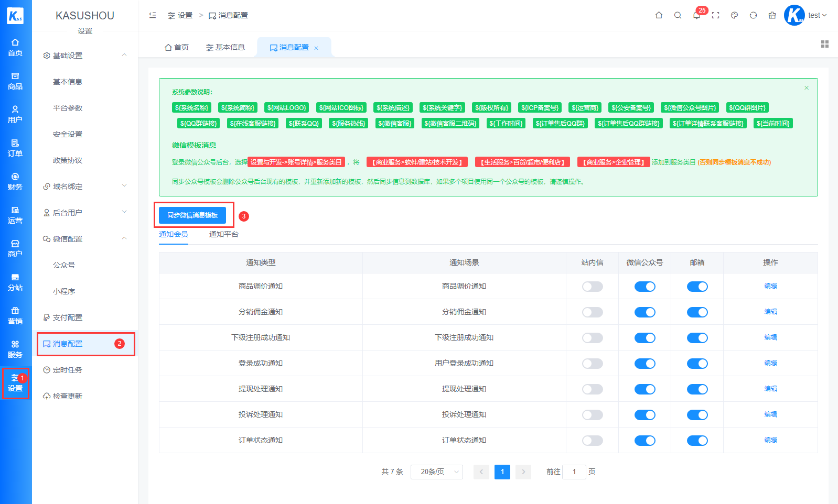Open 公众号 under 微信配置
The width and height of the screenshot is (838, 504).
point(64,265)
